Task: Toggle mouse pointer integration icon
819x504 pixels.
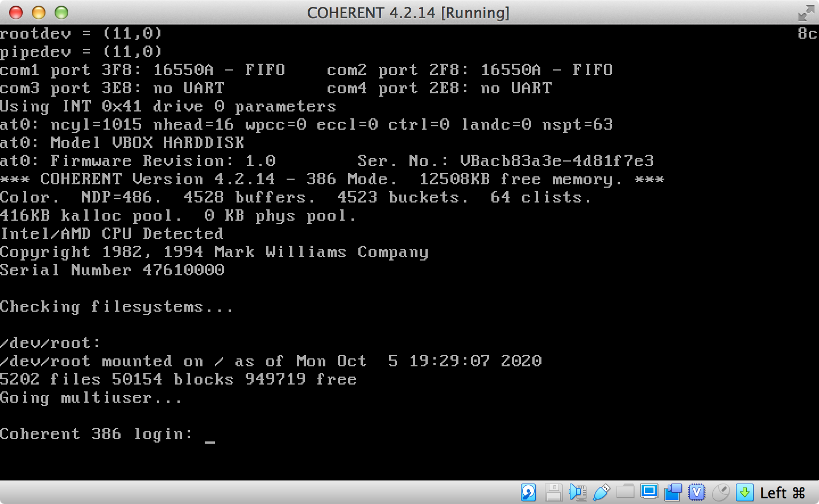Action: click(720, 492)
